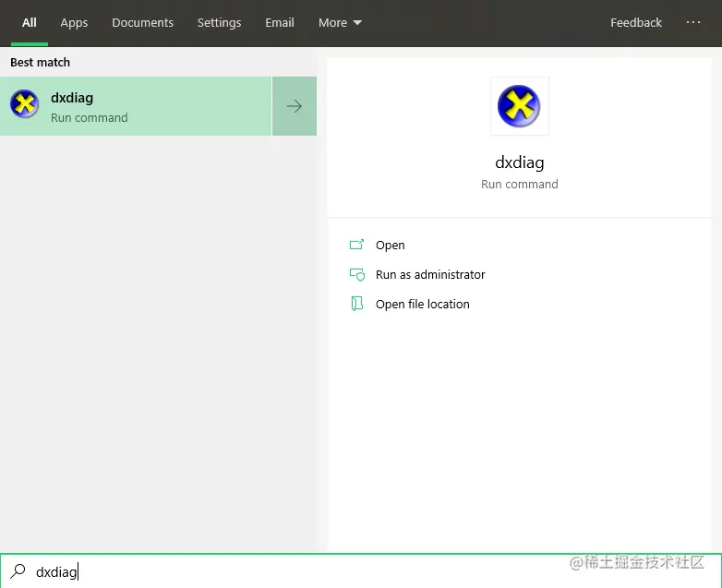Open dxdiag via Open action

(x=390, y=245)
